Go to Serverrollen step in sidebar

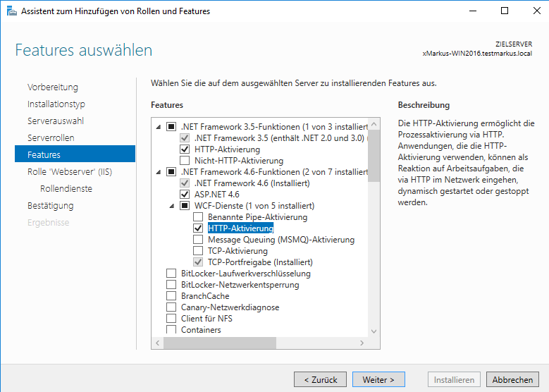[51, 137]
